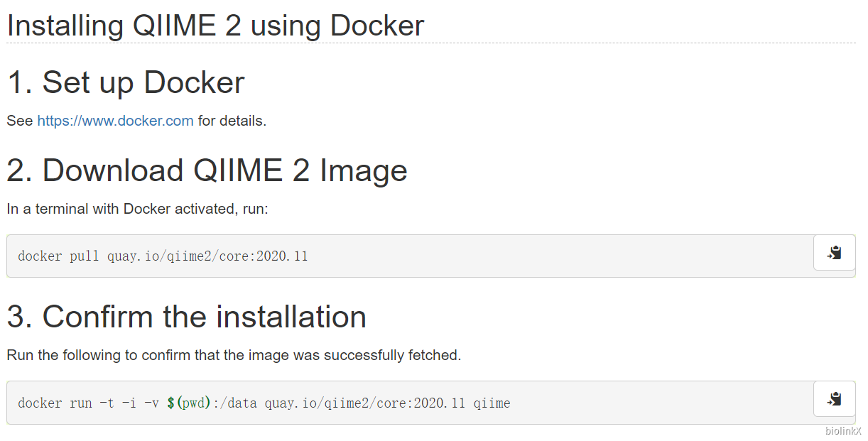The width and height of the screenshot is (868, 441).
Task: Click the word "See" before the docker link
Action: (20, 121)
